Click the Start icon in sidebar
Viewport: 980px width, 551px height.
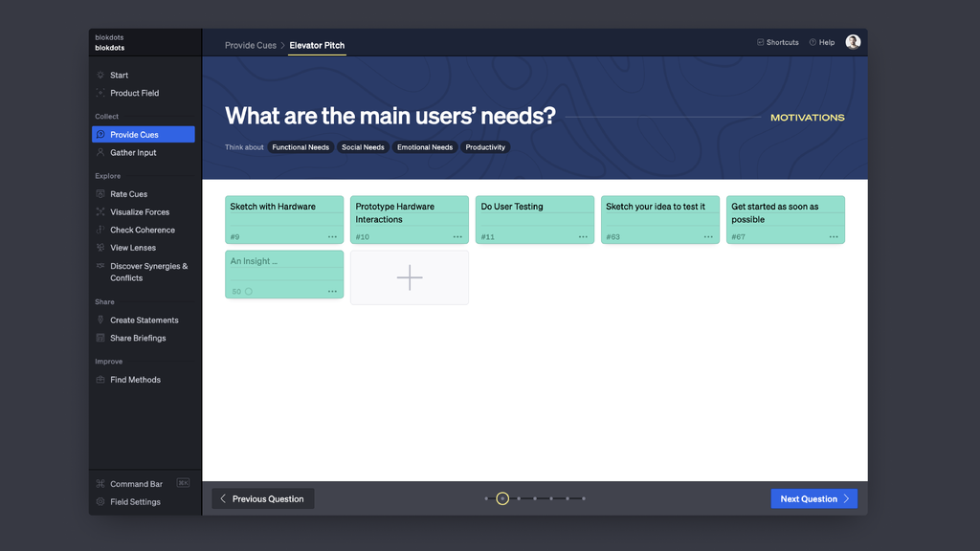pyautogui.click(x=100, y=75)
